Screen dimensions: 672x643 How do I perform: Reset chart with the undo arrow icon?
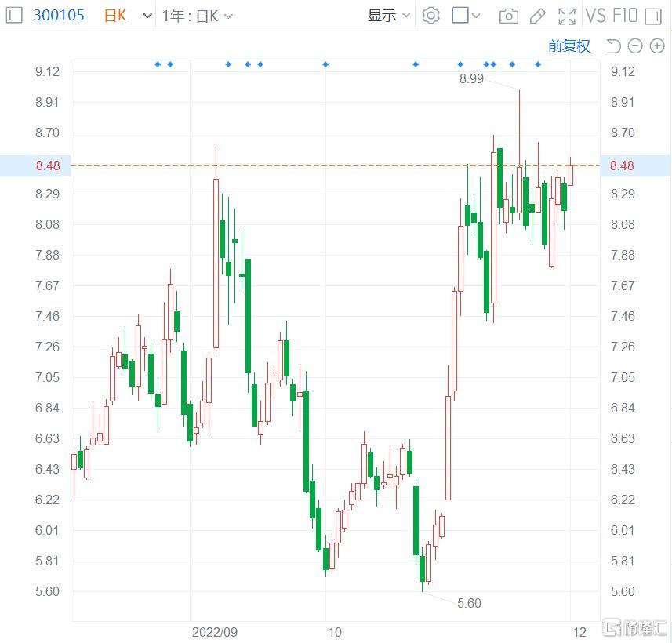click(x=613, y=45)
